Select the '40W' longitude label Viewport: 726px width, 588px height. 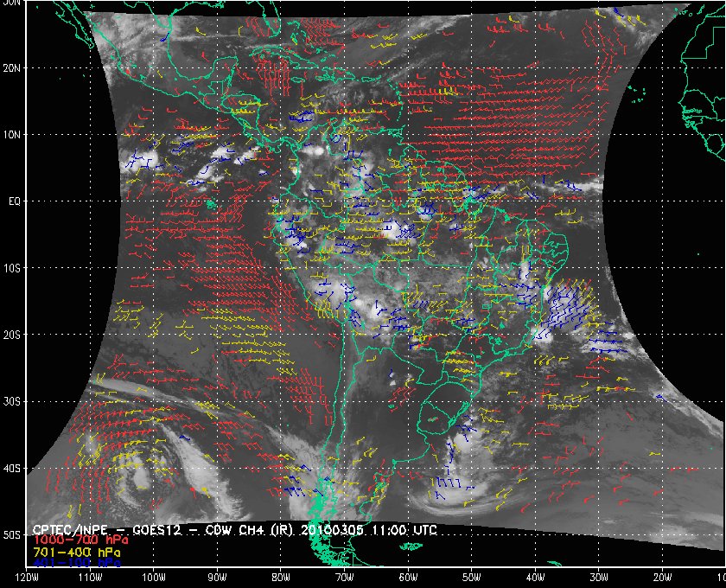[x=535, y=578]
